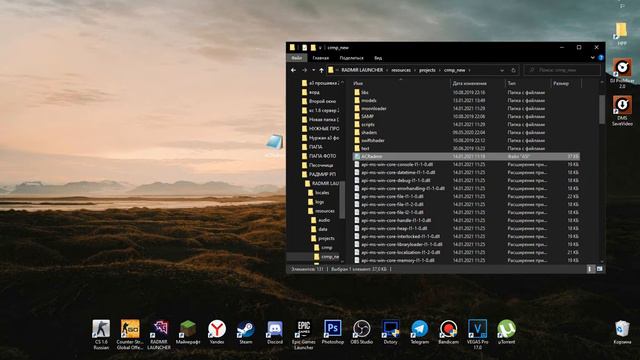Open the Вид ribbon tab

tap(378, 58)
